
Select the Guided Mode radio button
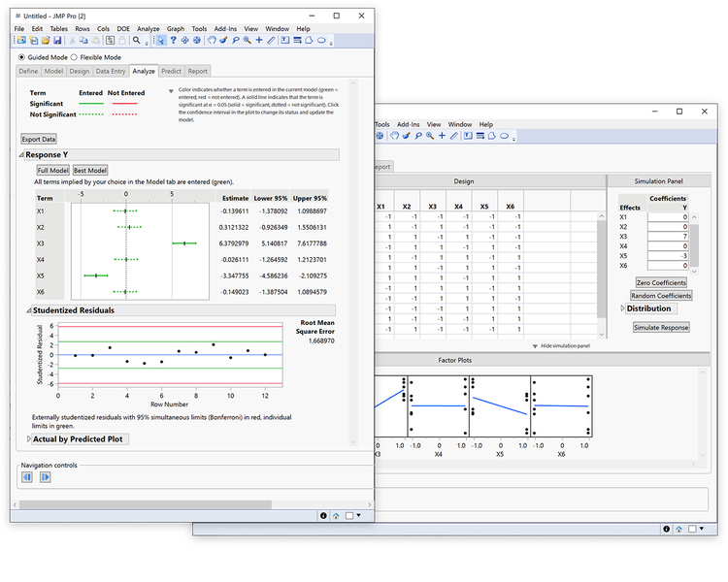click(22, 57)
